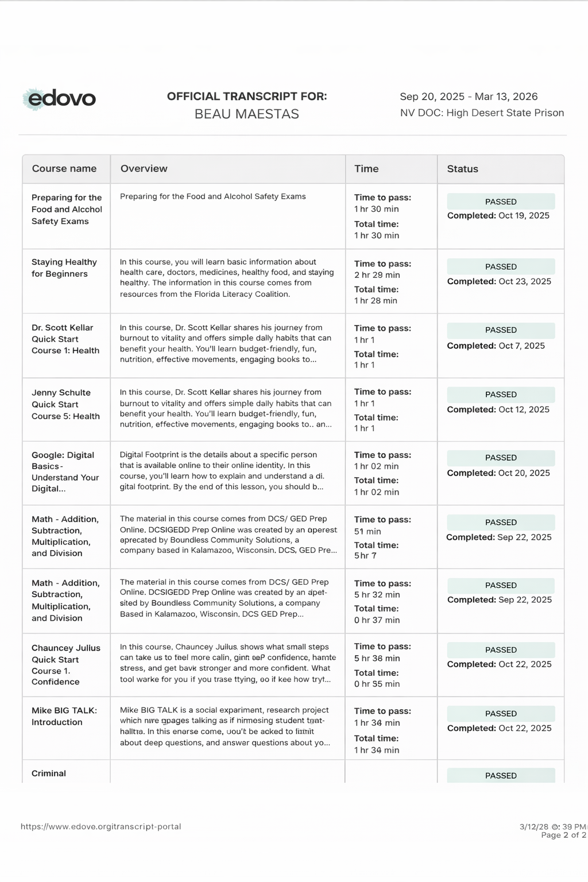Click the Sep 20, 2025 - Mar 13, 2026 date range

pos(469,96)
